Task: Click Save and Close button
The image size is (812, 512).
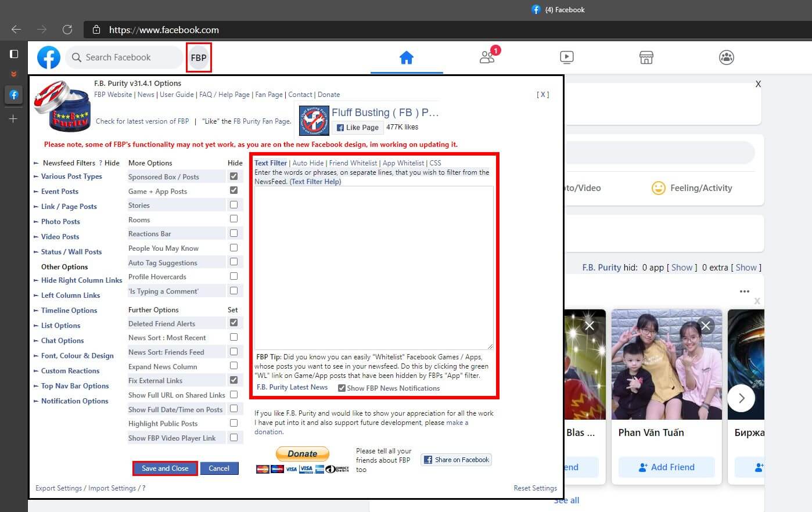Action: click(165, 468)
